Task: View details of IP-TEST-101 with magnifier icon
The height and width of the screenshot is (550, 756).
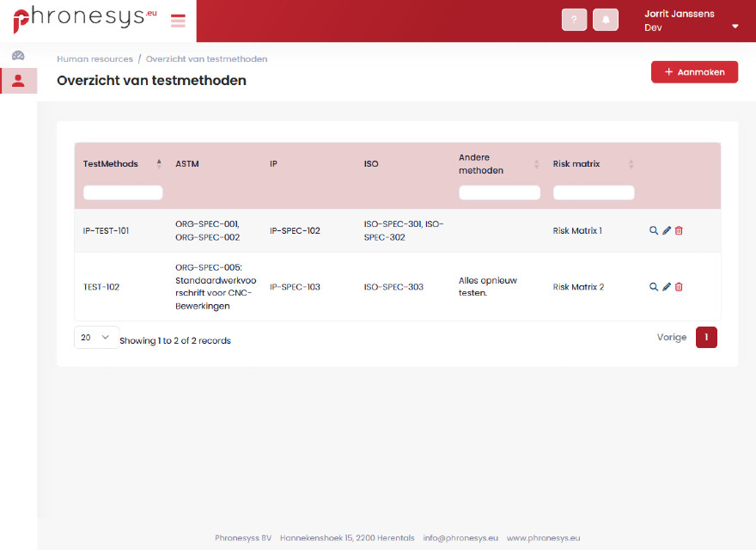Action: coord(654,230)
